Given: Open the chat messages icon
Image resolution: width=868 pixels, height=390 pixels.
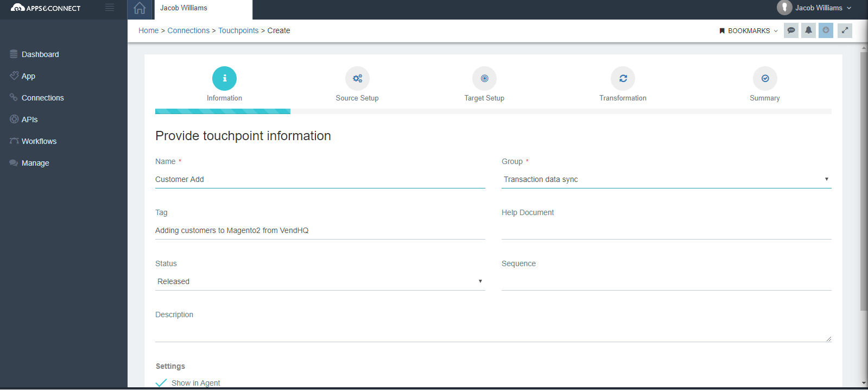Looking at the screenshot, I should pyautogui.click(x=791, y=30).
